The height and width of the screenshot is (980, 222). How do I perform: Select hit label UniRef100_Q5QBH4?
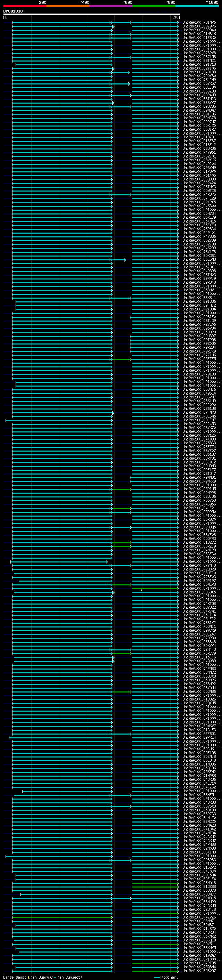(x=199, y=967)
